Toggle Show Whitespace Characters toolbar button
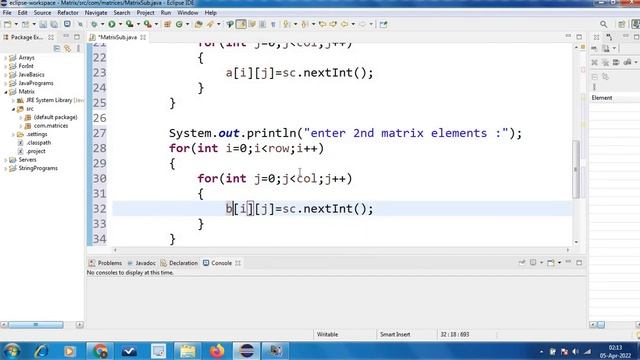The height and width of the screenshot is (360, 640). tap(273, 24)
